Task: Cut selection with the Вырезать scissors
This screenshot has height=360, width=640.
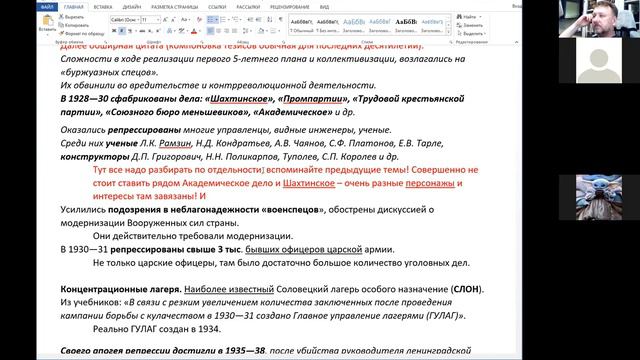Action: (x=71, y=17)
